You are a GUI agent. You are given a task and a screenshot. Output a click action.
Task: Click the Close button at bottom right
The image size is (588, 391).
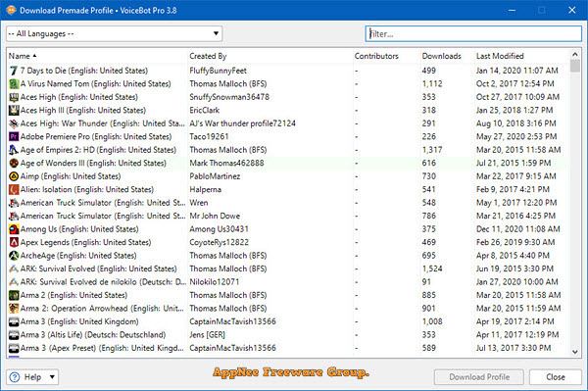556,377
